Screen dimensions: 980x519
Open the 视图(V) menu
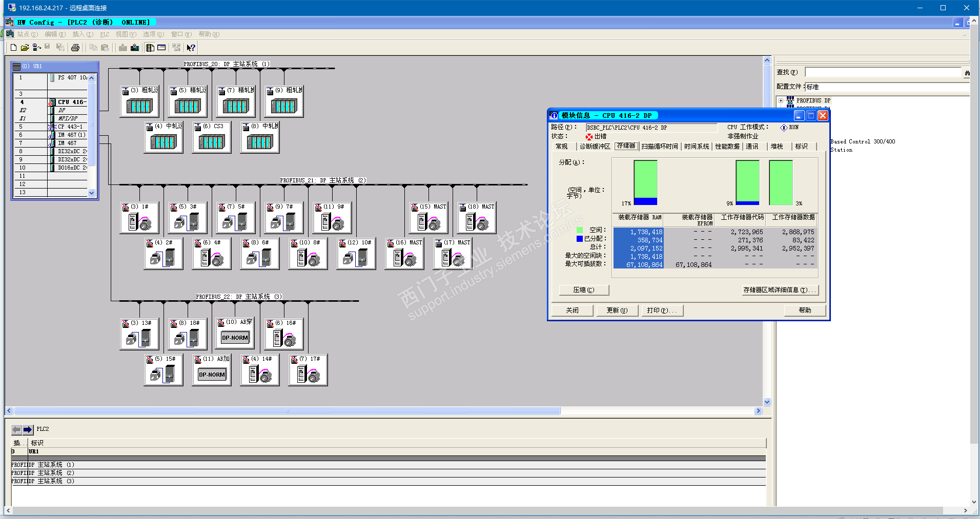point(126,34)
